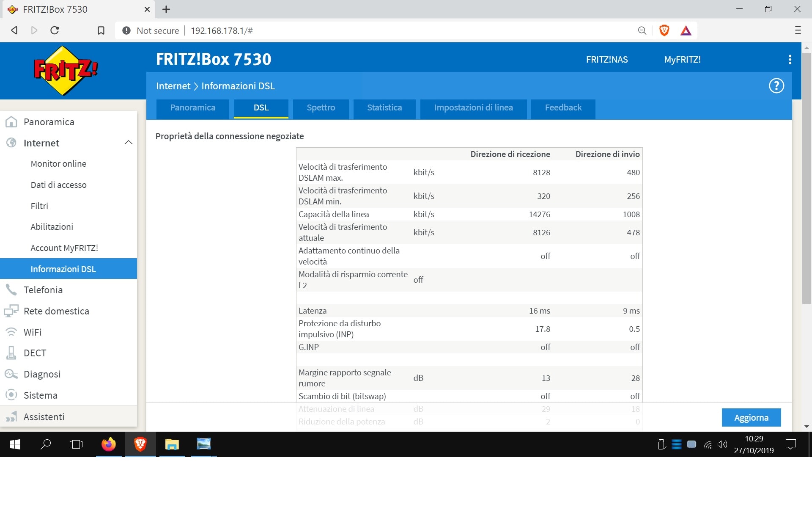Click the browser back arrow
Image resolution: width=812 pixels, height=518 pixels.
point(14,30)
